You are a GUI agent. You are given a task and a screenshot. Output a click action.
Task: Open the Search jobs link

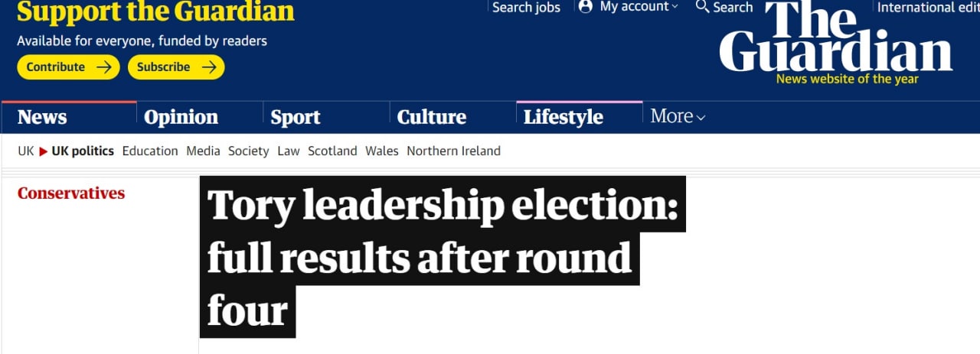526,8
